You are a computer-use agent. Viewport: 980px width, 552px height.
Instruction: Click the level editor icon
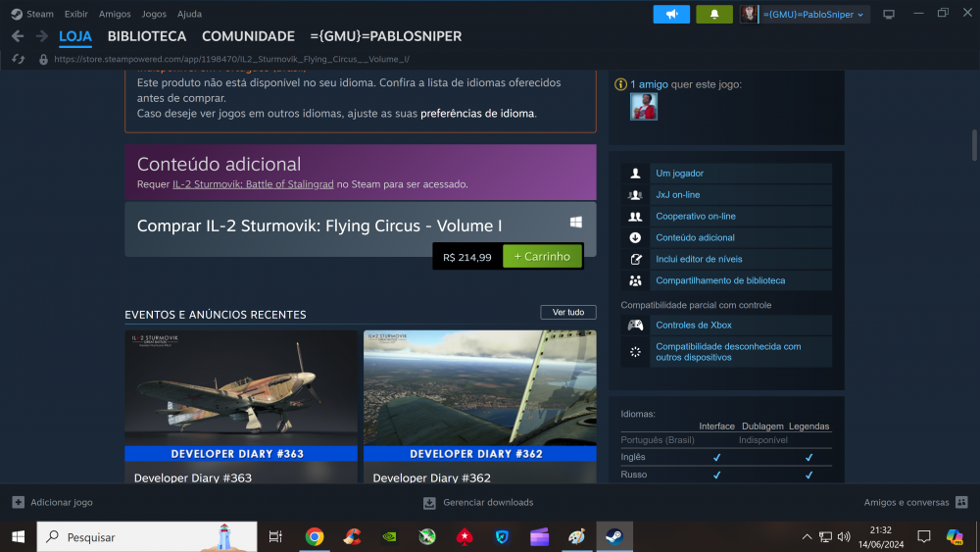(635, 259)
